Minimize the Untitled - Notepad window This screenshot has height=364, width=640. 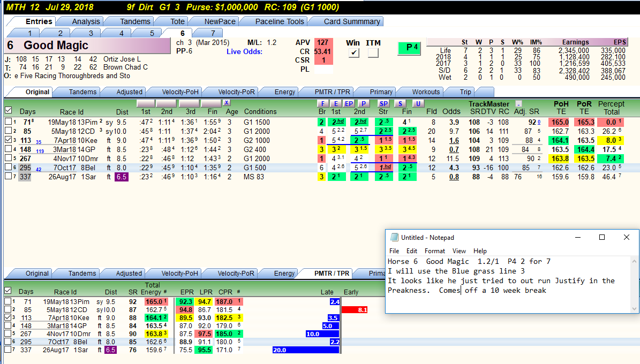pos(578,237)
